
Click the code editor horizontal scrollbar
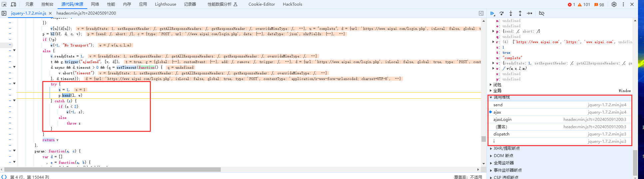[x=133, y=169]
